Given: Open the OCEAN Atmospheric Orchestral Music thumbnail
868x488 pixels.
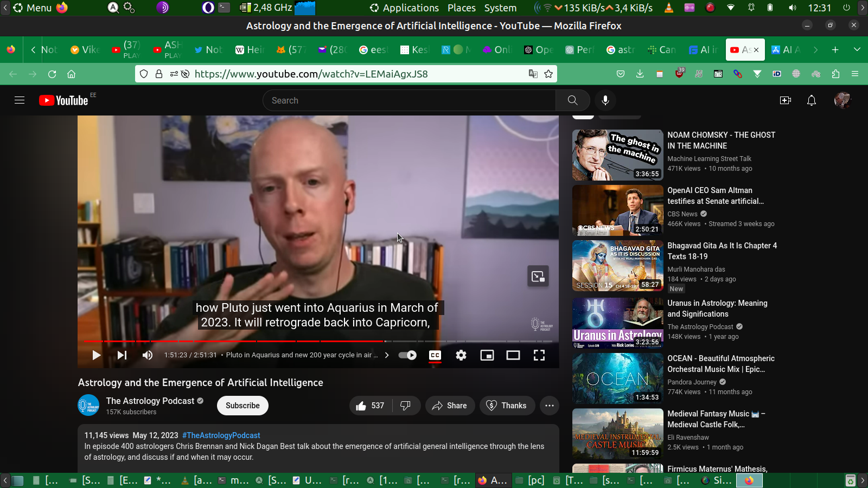Looking at the screenshot, I should 618,378.
